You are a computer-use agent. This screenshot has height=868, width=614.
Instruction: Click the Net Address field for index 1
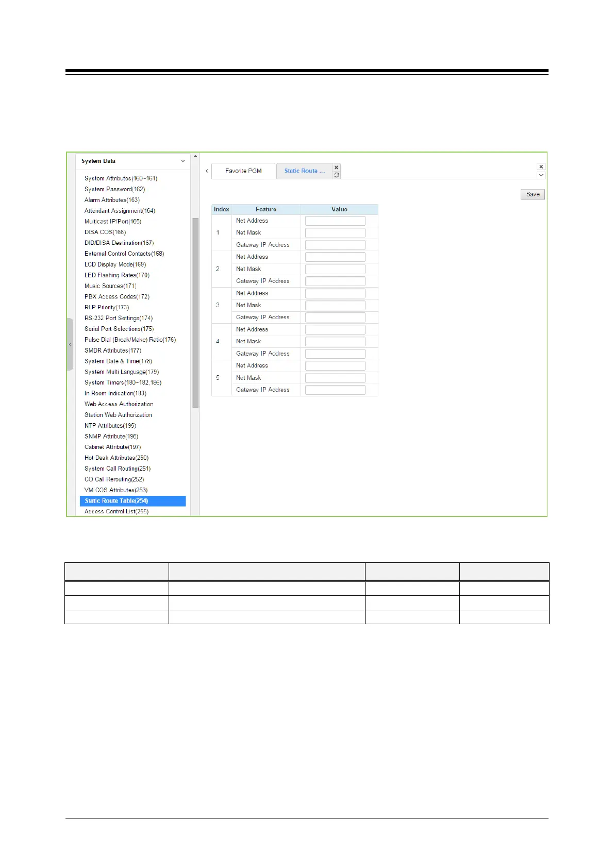click(x=335, y=221)
